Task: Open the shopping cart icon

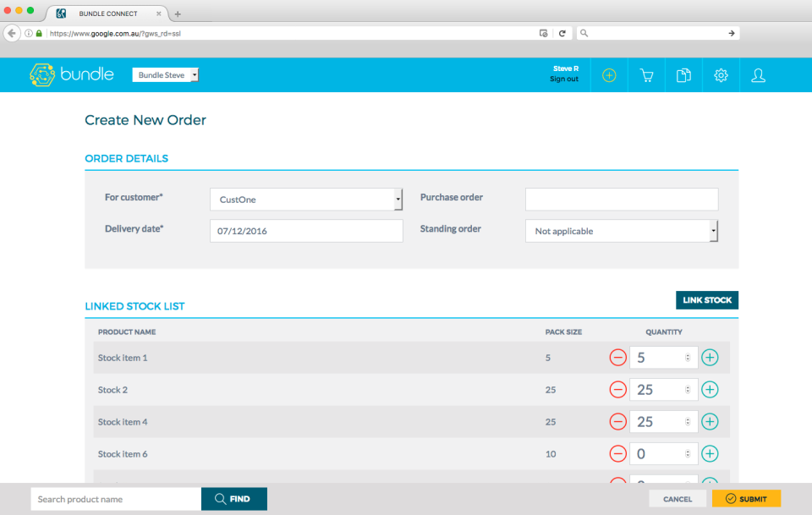Action: click(x=646, y=74)
